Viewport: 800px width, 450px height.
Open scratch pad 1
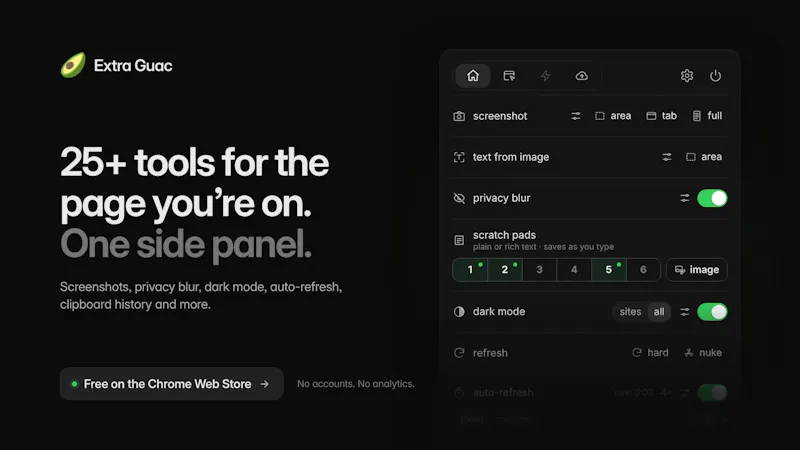coord(470,269)
